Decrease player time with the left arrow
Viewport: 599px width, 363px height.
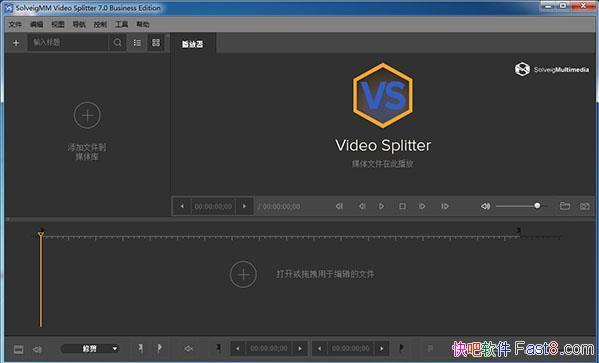[182, 206]
